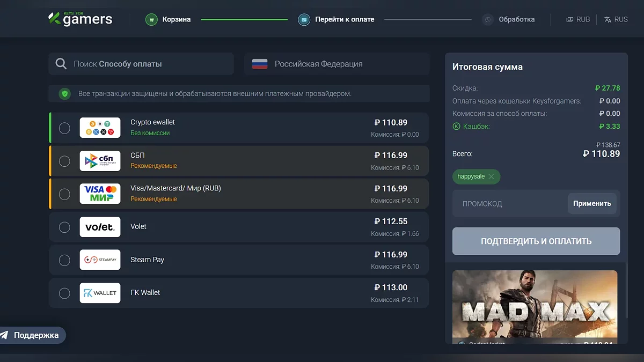Select Visa/Mastercard/Мир radio button

click(x=64, y=194)
